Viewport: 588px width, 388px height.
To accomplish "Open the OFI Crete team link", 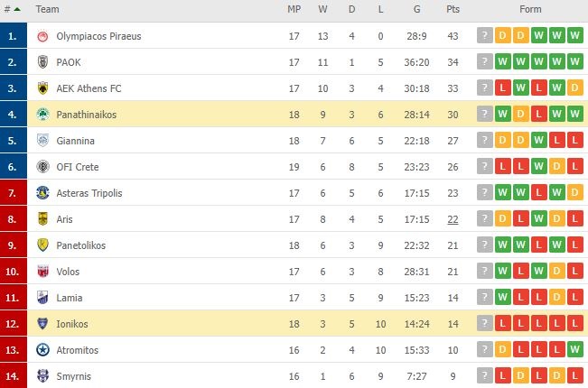I will coord(78,167).
